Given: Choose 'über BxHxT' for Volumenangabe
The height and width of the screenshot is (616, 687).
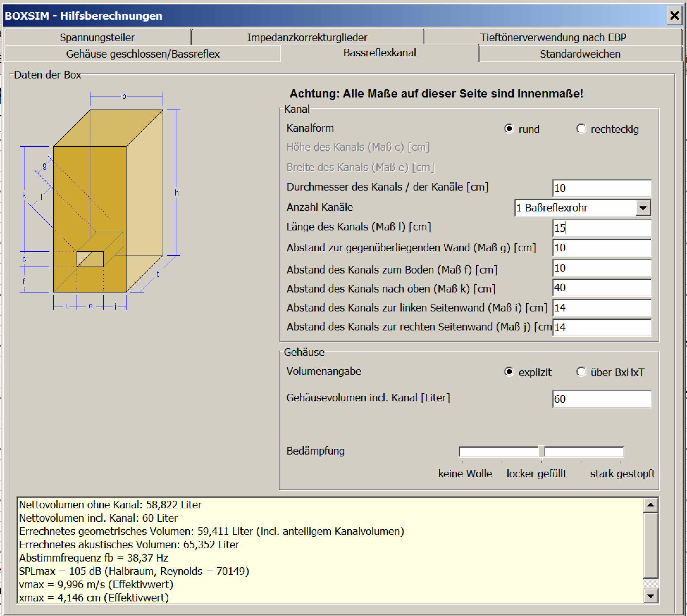Looking at the screenshot, I should point(581,372).
